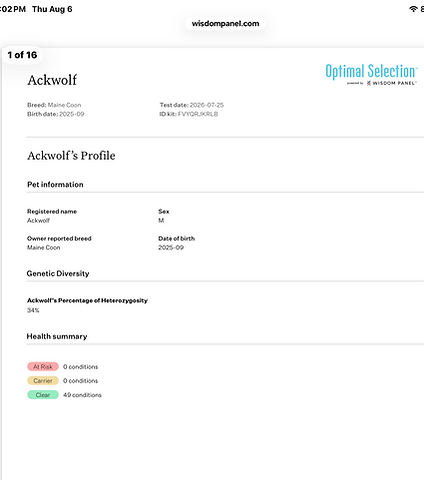Click the Genetic Diversity section header
The height and width of the screenshot is (480, 424).
click(x=58, y=273)
